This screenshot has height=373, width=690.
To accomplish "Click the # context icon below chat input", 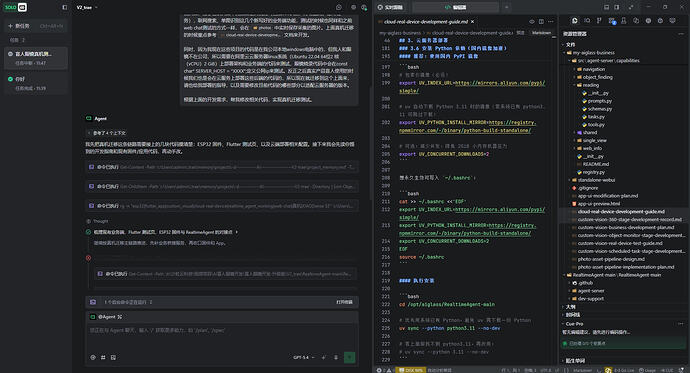I will tap(103, 358).
